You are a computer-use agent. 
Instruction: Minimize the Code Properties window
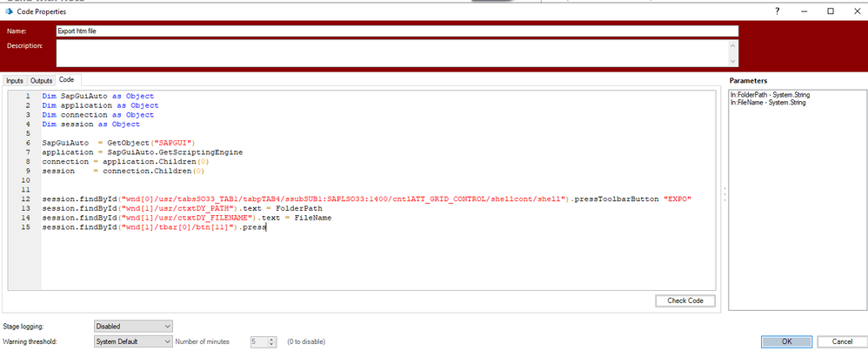[805, 11]
